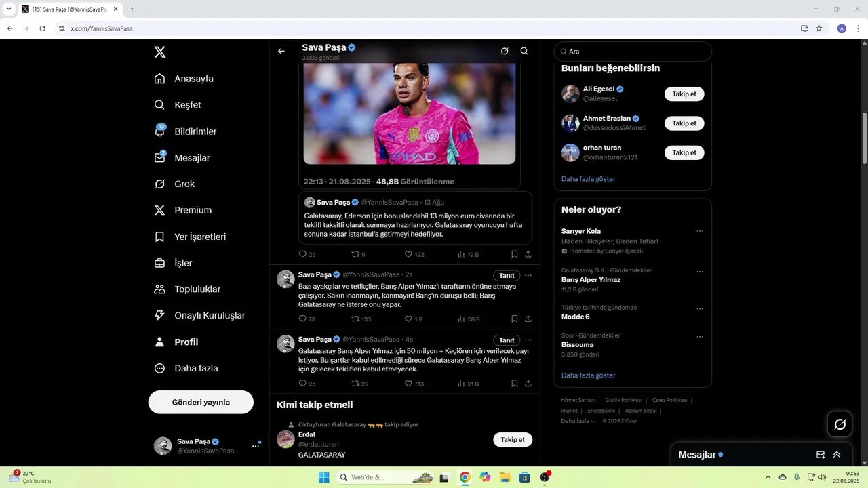Image resolution: width=868 pixels, height=488 pixels.
Task: Focus the Ara search box
Action: coord(633,52)
